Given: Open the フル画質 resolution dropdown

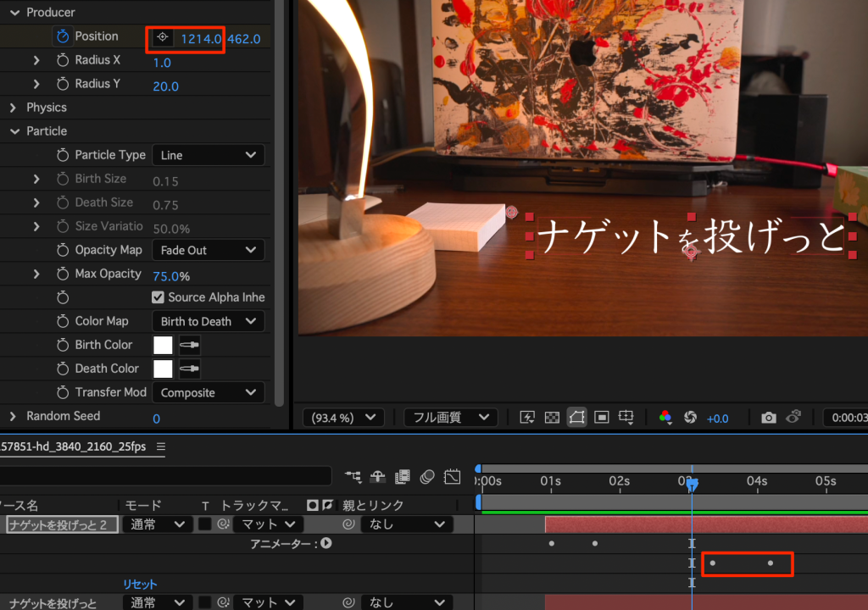Looking at the screenshot, I should pyautogui.click(x=450, y=418).
